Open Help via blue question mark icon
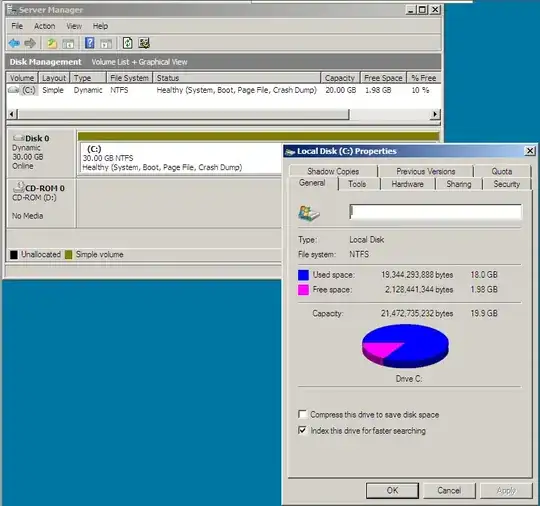The height and width of the screenshot is (506, 540). pyautogui.click(x=90, y=43)
